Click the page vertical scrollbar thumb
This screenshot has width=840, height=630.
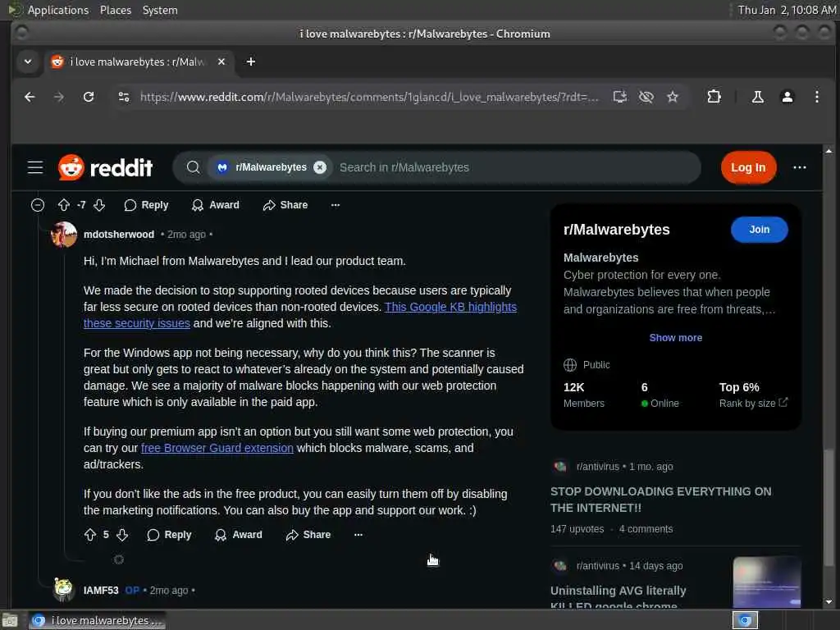pyautogui.click(x=829, y=507)
